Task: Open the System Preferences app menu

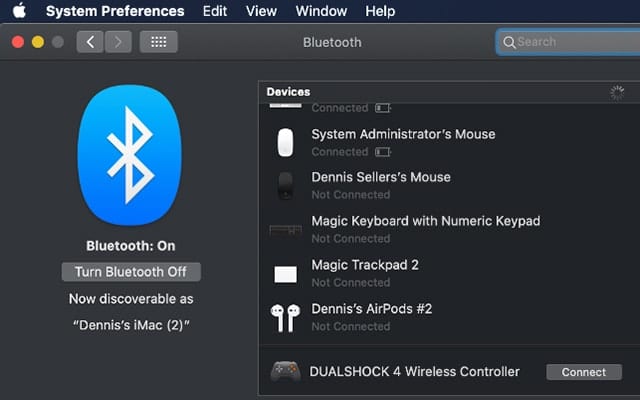Action: tap(115, 11)
